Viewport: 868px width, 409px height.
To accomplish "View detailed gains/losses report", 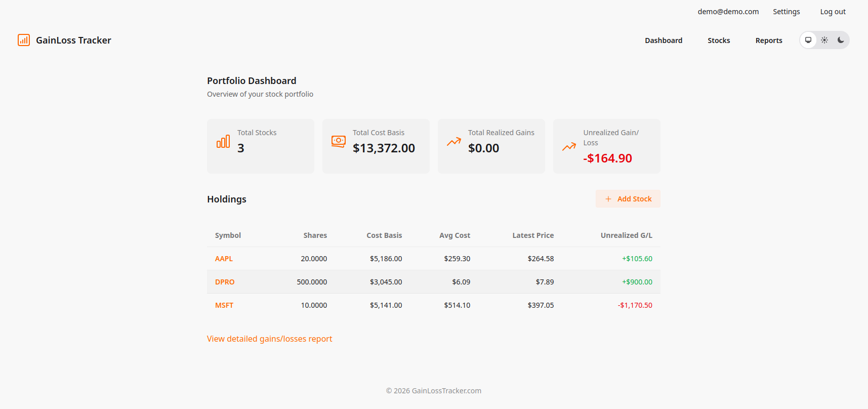I will coord(269,339).
